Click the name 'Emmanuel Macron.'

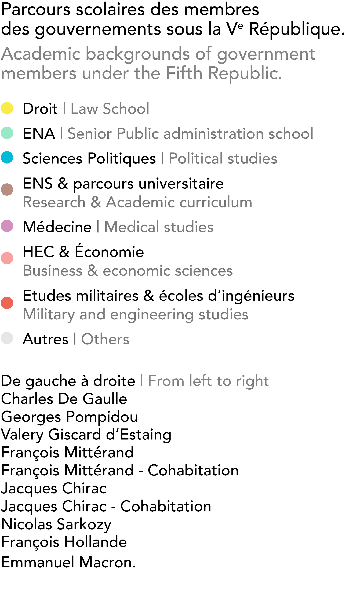tap(68, 562)
